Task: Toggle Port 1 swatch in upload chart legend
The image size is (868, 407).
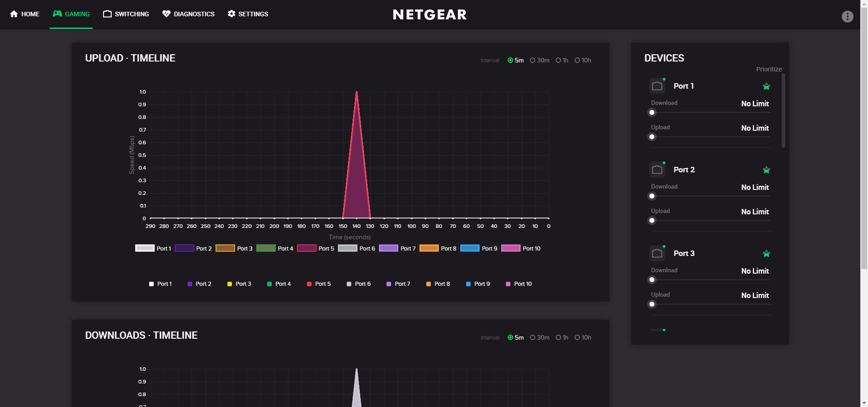Action: (x=145, y=248)
